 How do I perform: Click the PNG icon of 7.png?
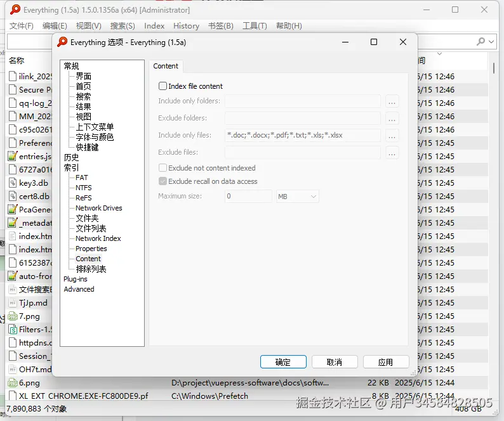[13, 316]
